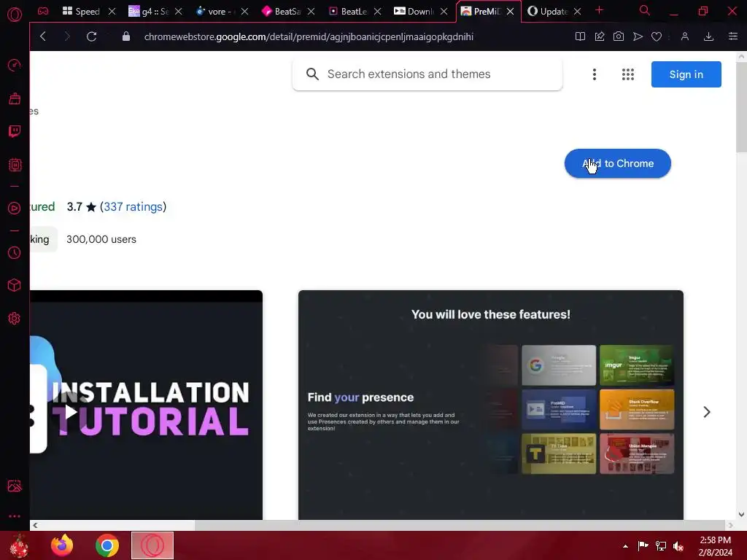Open a new tab with plus

(x=600, y=10)
